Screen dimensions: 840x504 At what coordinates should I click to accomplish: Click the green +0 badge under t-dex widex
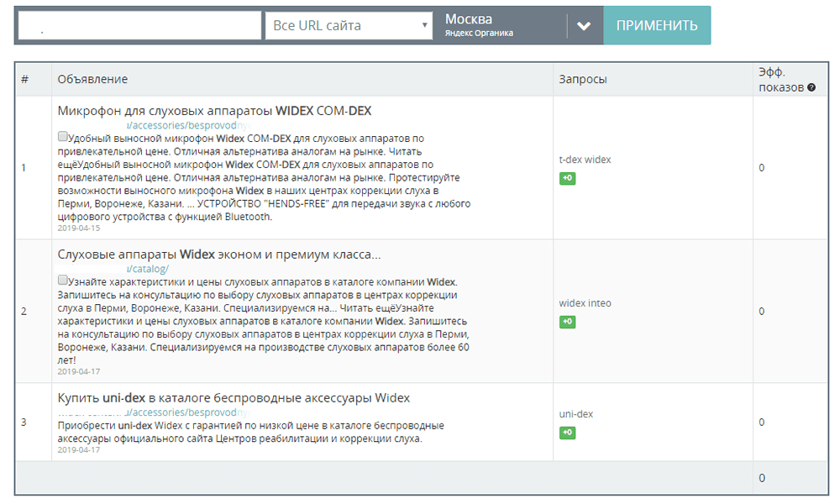coord(567,178)
